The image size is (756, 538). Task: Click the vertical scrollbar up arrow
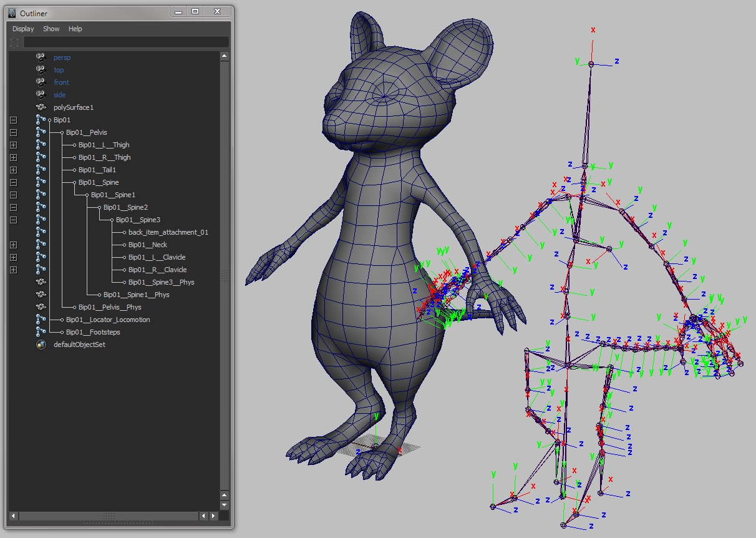coord(225,56)
